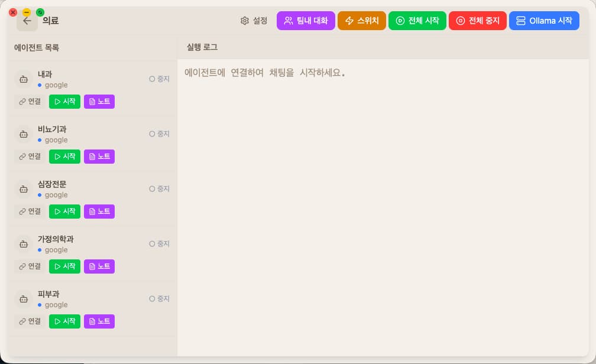The height and width of the screenshot is (364, 596).
Task: Start the 내과 agent
Action: (64, 102)
